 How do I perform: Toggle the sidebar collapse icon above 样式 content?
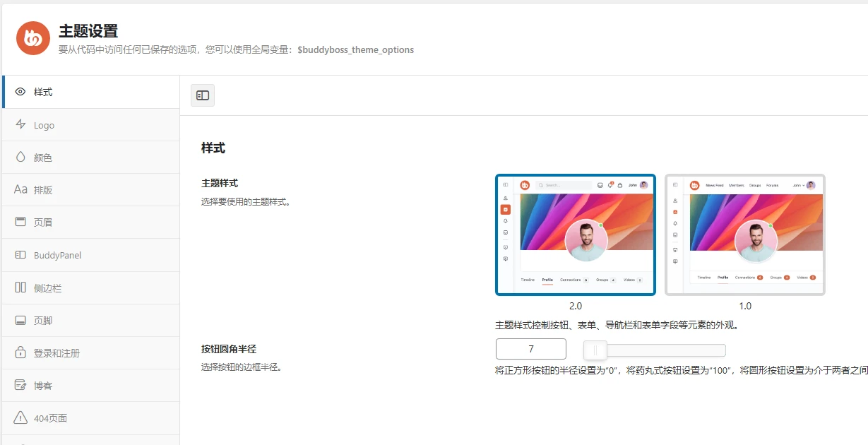pos(202,95)
